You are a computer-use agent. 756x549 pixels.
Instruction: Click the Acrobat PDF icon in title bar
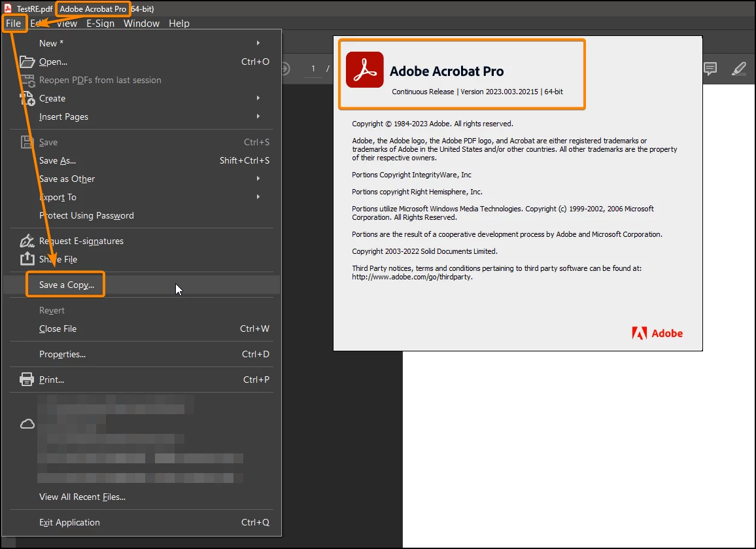pos(8,9)
